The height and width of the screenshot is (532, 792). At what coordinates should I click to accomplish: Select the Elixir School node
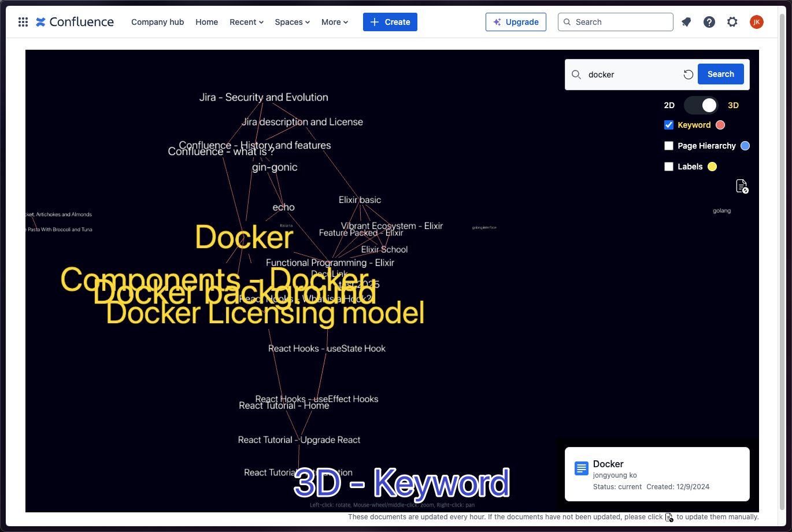click(x=384, y=249)
